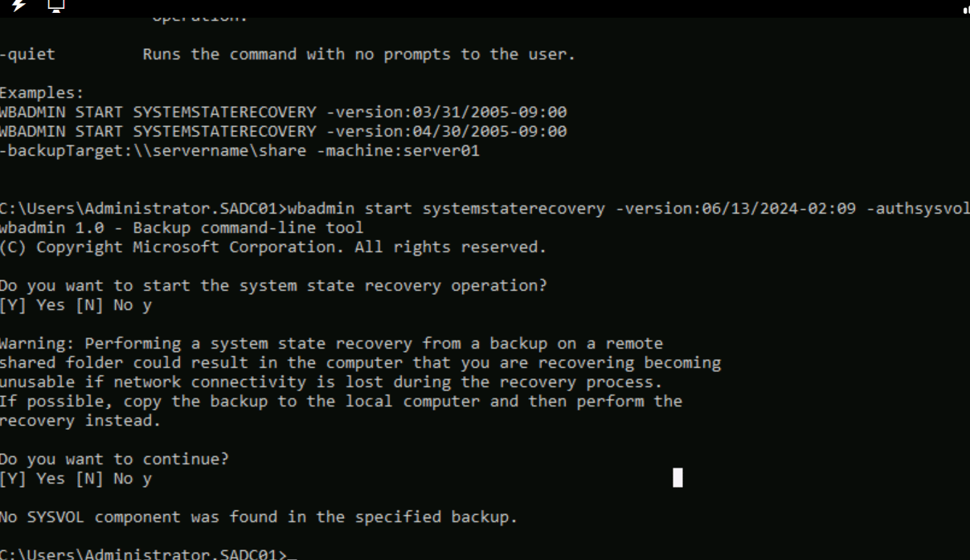The width and height of the screenshot is (970, 560).
Task: Click the white block mouse cursor
Action: point(677,478)
